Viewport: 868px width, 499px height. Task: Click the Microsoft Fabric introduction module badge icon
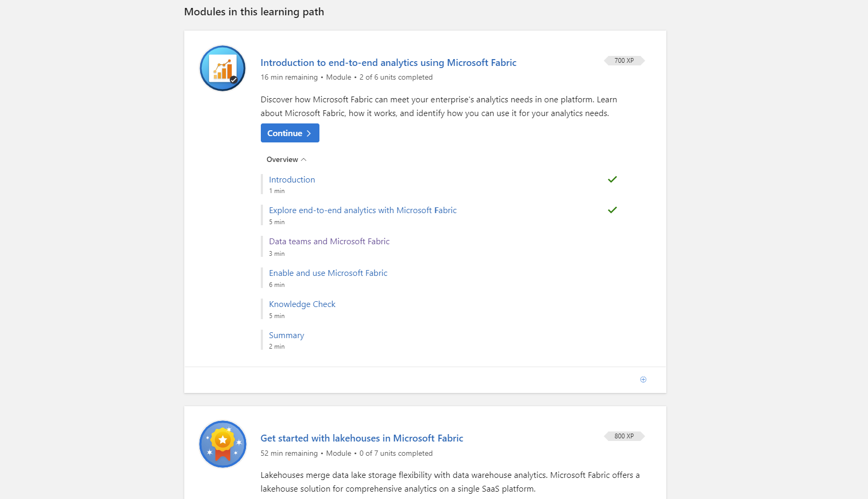[x=222, y=69]
